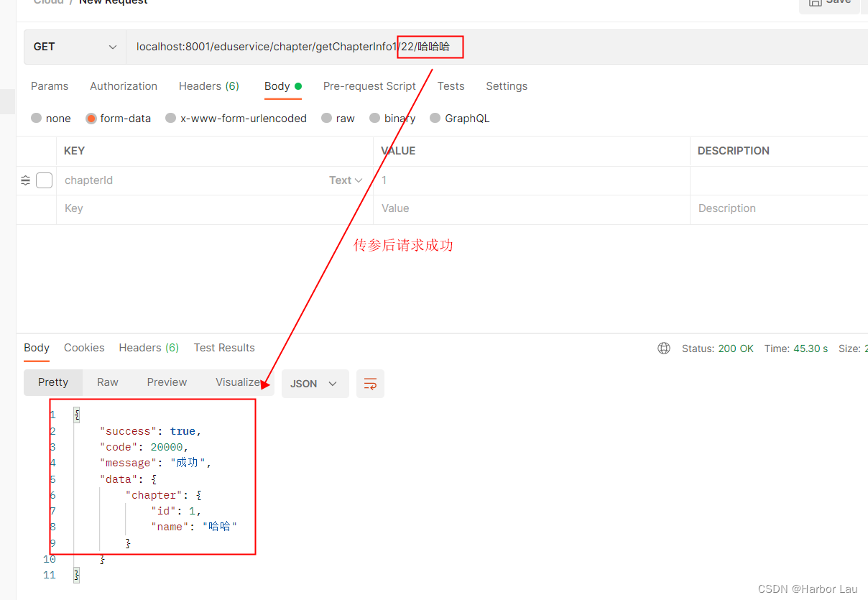Open the GET request method dropdown

[75, 46]
